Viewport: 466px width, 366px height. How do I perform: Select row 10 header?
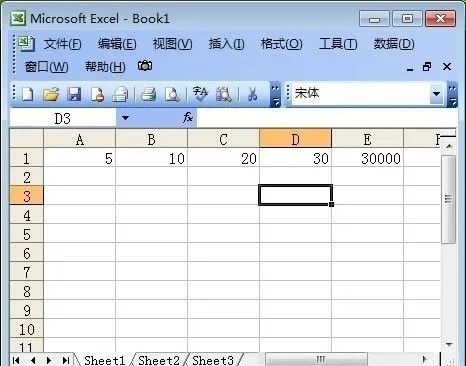point(27,329)
